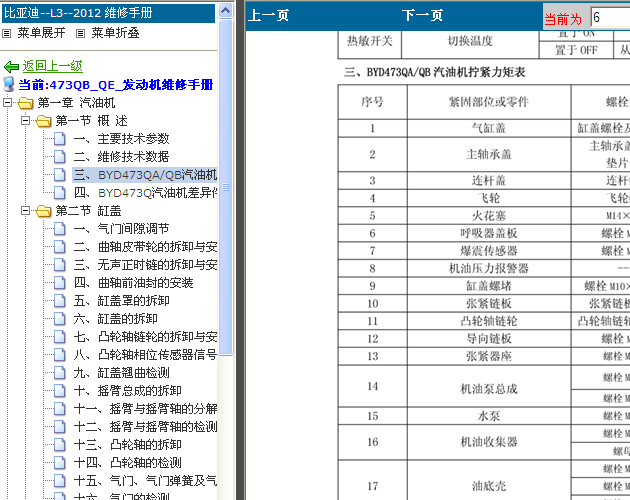The image size is (630, 500).
Task: Click the page icon for 六、缸盖的拆卸
Action: pyautogui.click(x=60, y=319)
